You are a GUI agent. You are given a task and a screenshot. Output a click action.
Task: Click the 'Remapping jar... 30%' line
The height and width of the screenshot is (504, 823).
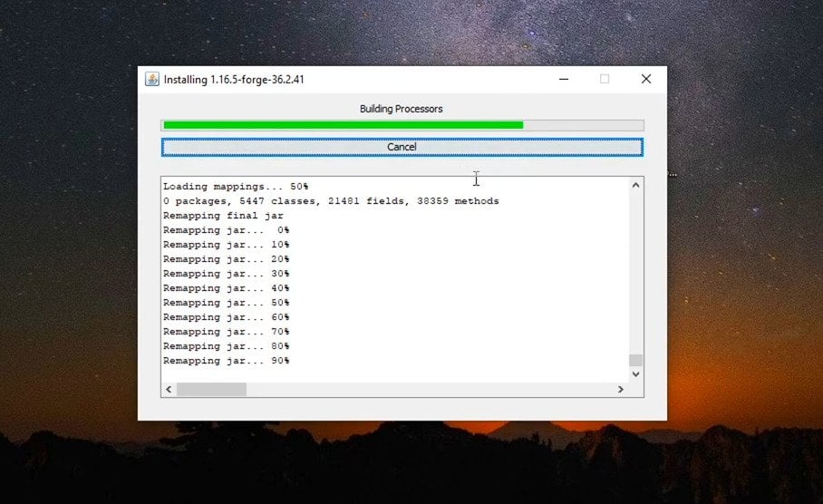tap(227, 274)
